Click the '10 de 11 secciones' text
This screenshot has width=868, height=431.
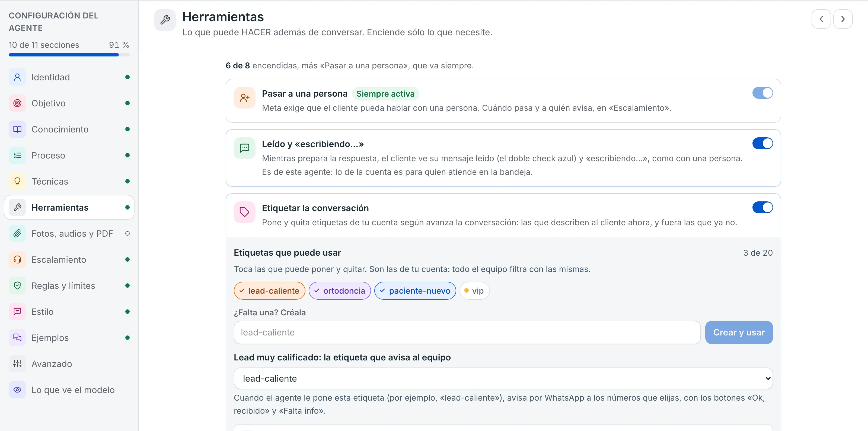click(44, 45)
